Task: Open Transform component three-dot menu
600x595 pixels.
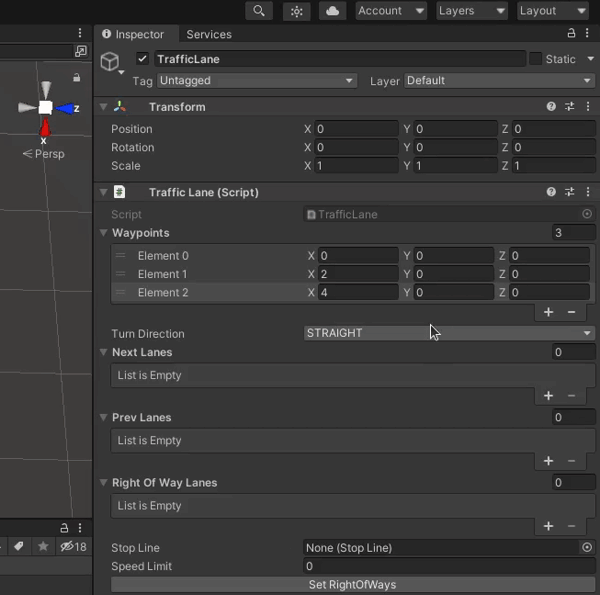Action: [587, 107]
